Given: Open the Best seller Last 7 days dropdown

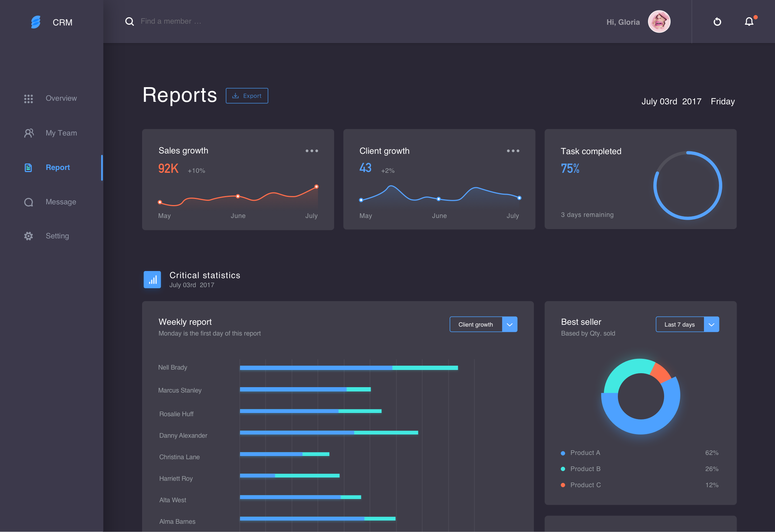Looking at the screenshot, I should pyautogui.click(x=712, y=324).
